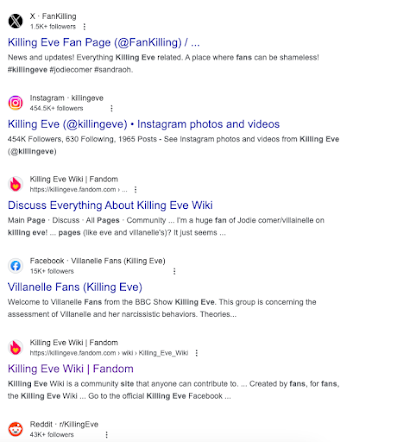Click the Instagram logo icon
The height and width of the screenshot is (442, 410).
[15, 103]
